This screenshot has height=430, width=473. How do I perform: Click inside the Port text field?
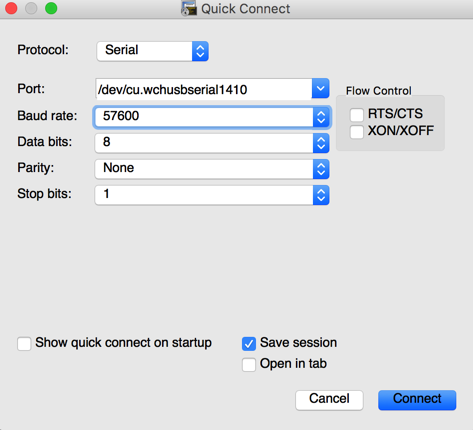click(x=204, y=89)
